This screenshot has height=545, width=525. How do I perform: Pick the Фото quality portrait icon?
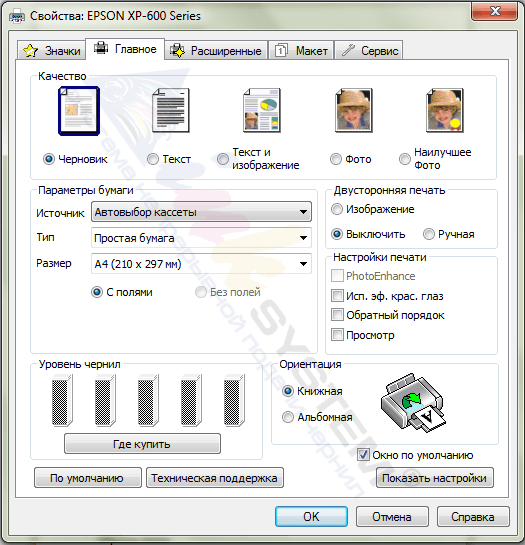pyautogui.click(x=354, y=111)
